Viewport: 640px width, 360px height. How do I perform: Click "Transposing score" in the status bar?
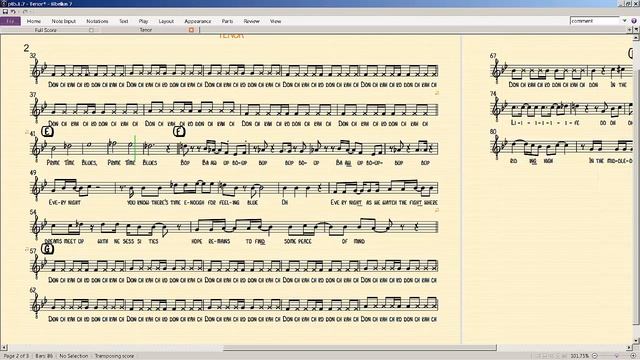click(x=114, y=356)
